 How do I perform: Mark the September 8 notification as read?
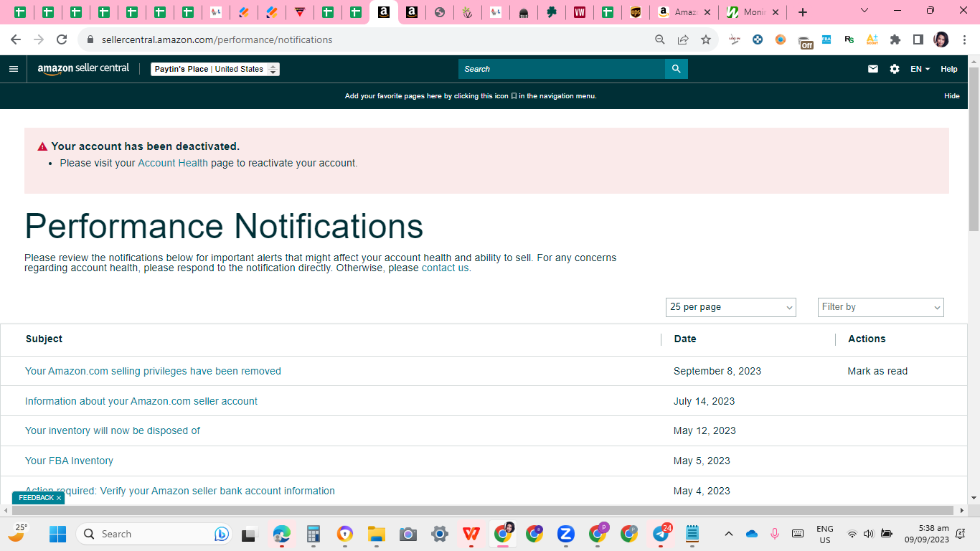click(x=877, y=371)
